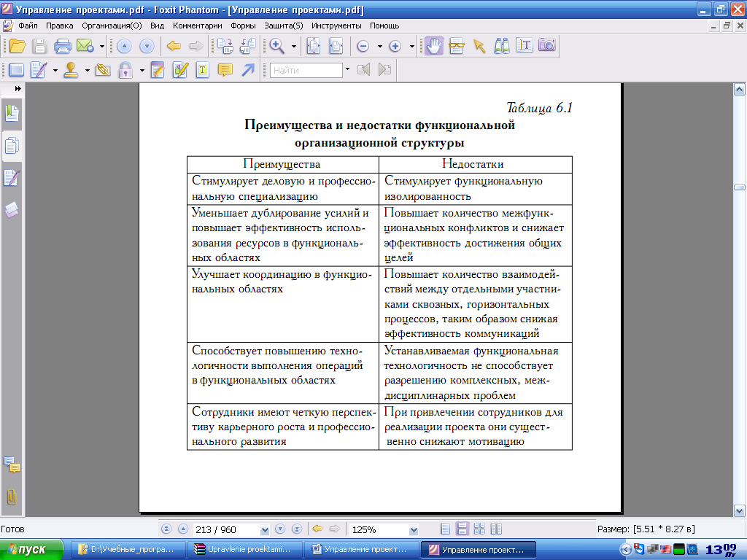Image resolution: width=747 pixels, height=560 pixels.
Task: Click the Email envelope icon
Action: click(85, 46)
